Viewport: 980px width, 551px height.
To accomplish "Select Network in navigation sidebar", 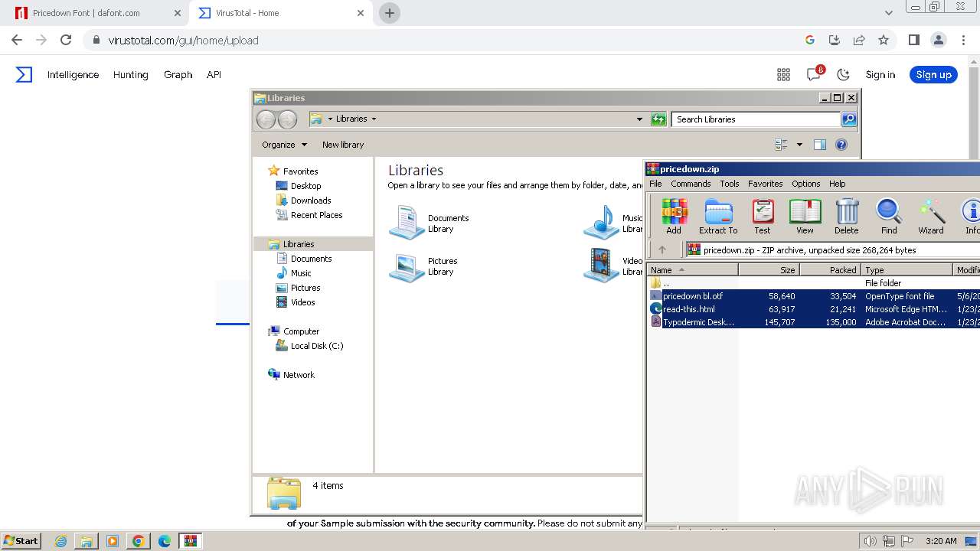I will [299, 375].
